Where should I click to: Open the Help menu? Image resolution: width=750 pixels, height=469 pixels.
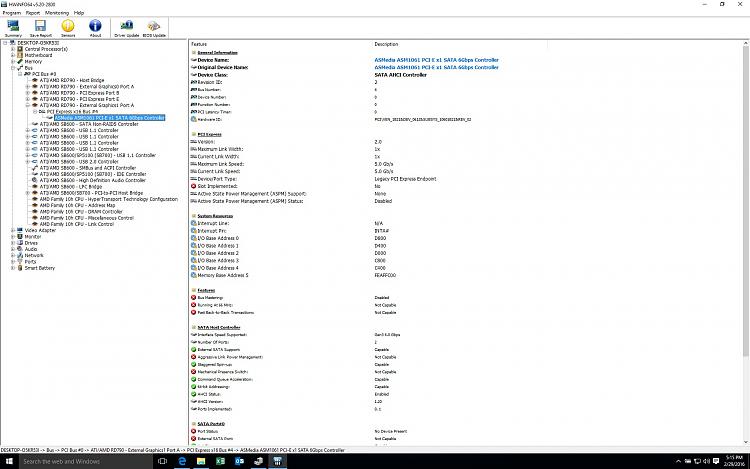tap(80, 13)
